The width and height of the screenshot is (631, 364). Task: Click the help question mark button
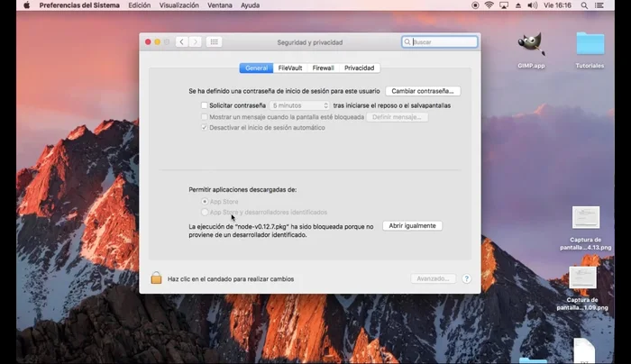(x=467, y=278)
